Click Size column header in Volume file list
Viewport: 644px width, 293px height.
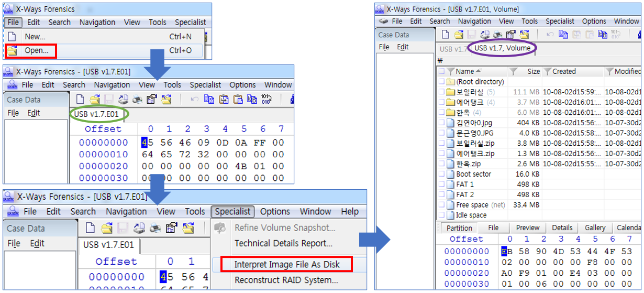click(x=525, y=71)
